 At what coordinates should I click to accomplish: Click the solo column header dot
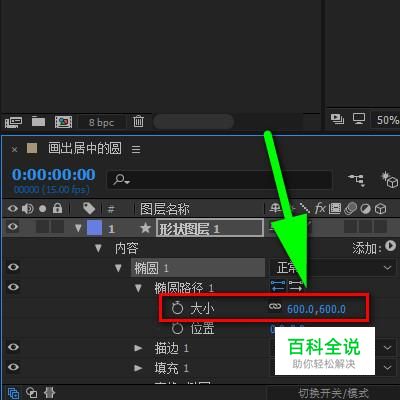42,209
